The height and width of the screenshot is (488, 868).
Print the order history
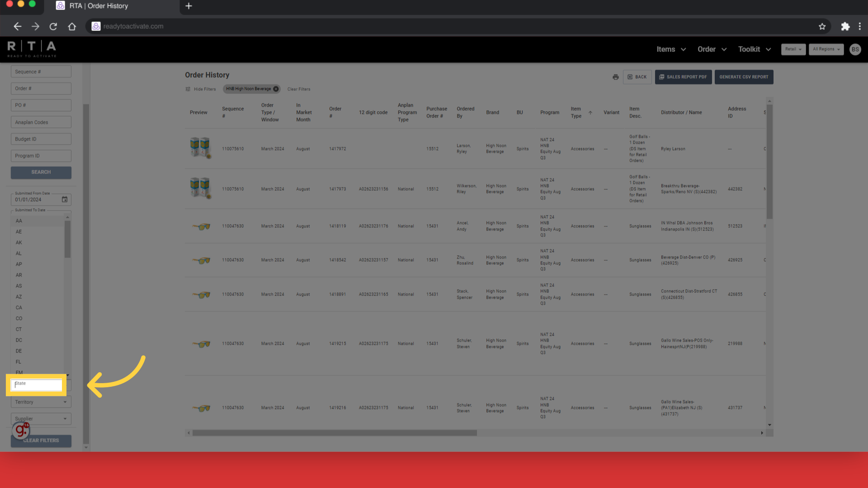615,77
